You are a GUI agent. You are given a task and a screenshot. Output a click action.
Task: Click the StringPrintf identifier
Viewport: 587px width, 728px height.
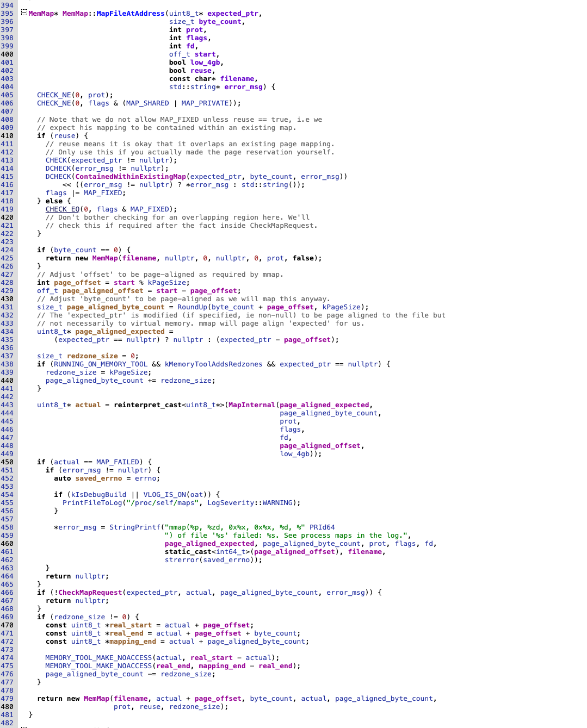(135, 527)
